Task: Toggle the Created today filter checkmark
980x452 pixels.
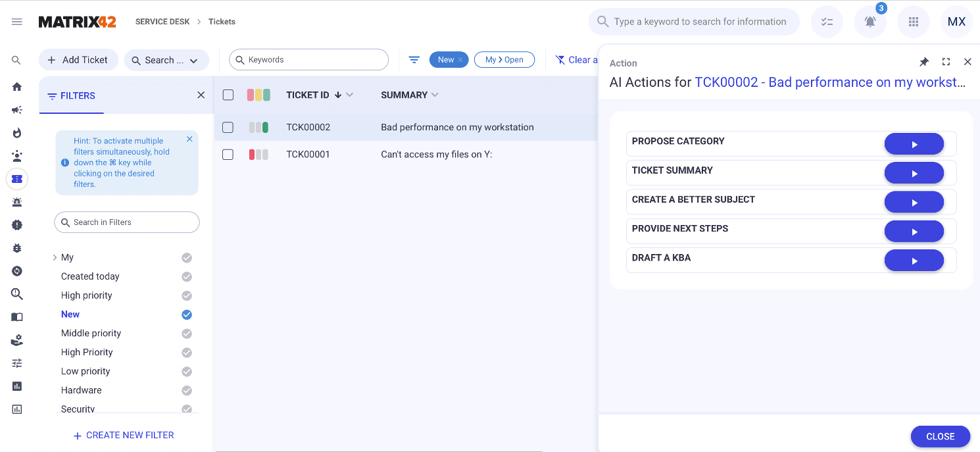Action: 187,277
